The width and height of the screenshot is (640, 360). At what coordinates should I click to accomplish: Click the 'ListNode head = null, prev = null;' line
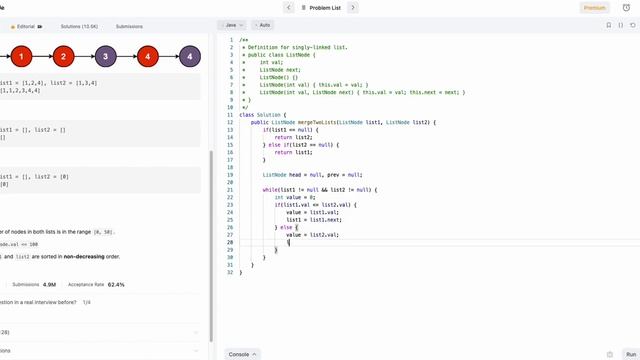[x=312, y=175]
